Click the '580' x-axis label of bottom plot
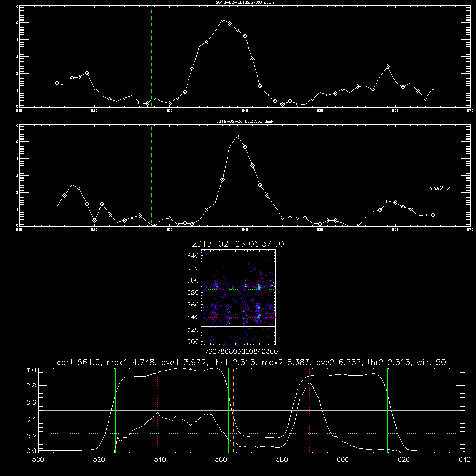The image size is (476, 476). click(x=282, y=460)
